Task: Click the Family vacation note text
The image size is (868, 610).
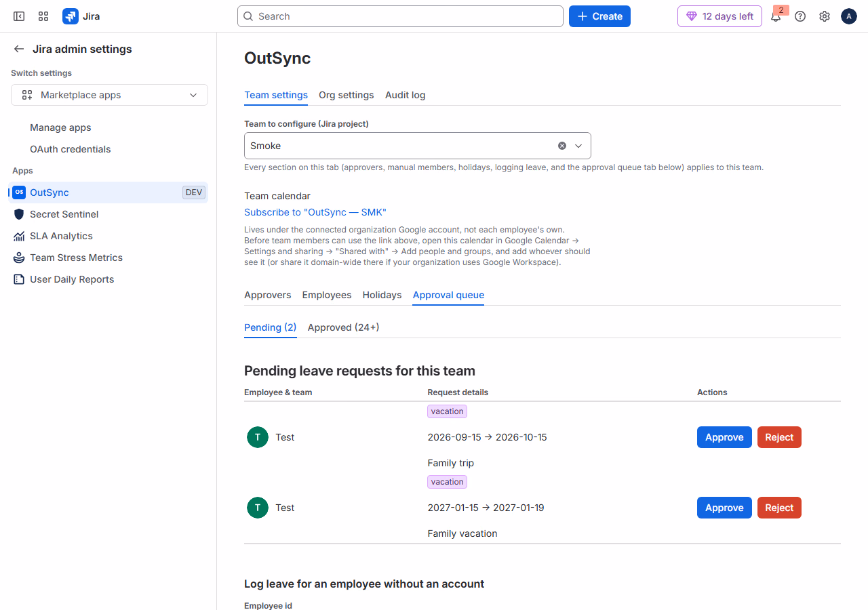Action: click(x=462, y=533)
